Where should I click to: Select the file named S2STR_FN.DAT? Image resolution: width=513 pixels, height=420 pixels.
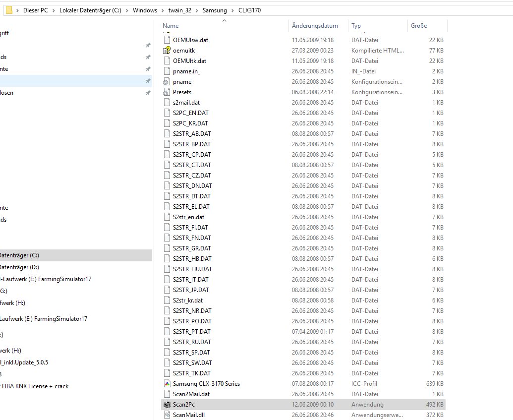tap(192, 238)
